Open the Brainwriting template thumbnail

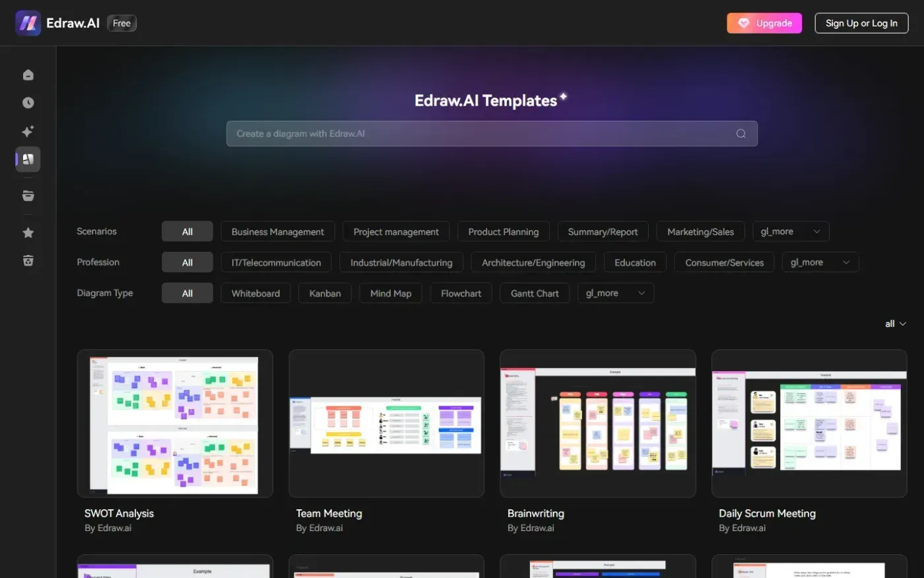(598, 423)
